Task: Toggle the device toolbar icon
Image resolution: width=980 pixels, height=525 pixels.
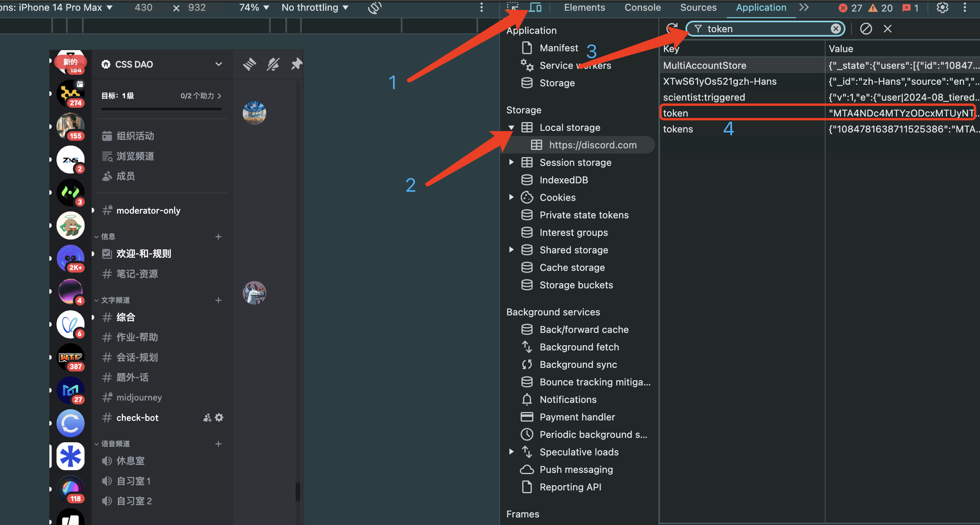Action: coord(535,8)
